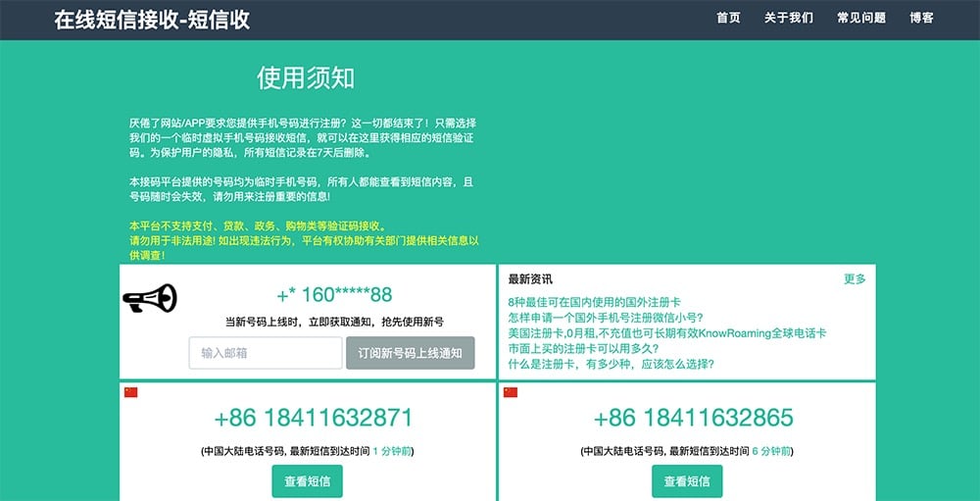Select phone number +86 18411632865
Viewport: 980px width, 501px height.
tap(693, 418)
